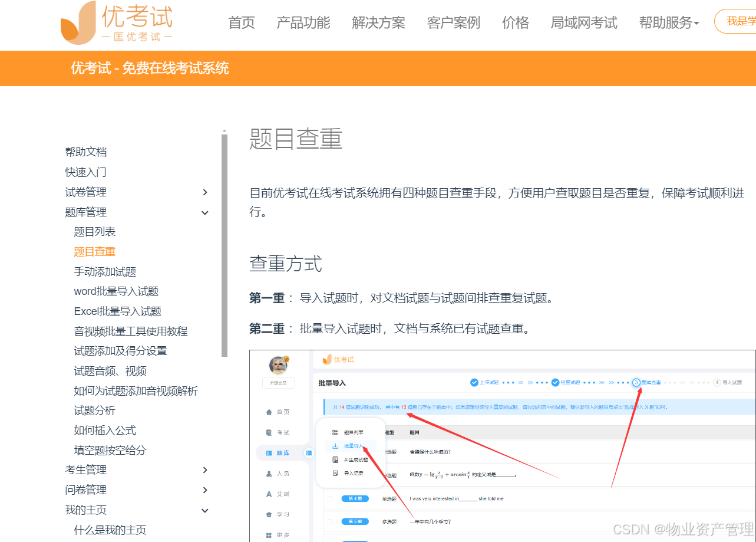Open 解决方案 in the top navigation
756x542 pixels.
[x=379, y=23]
